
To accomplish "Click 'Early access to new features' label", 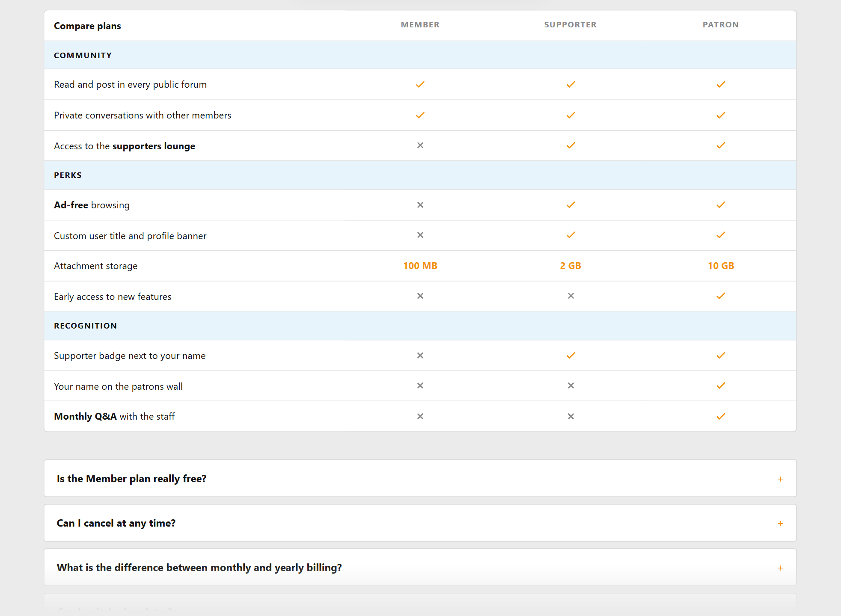I will [113, 297].
